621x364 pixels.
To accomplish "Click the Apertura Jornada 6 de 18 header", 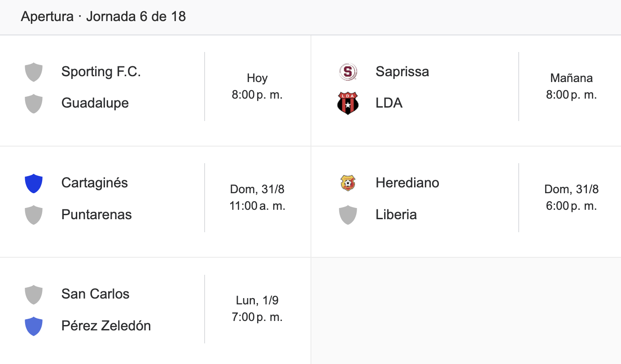I will pyautogui.click(x=103, y=17).
